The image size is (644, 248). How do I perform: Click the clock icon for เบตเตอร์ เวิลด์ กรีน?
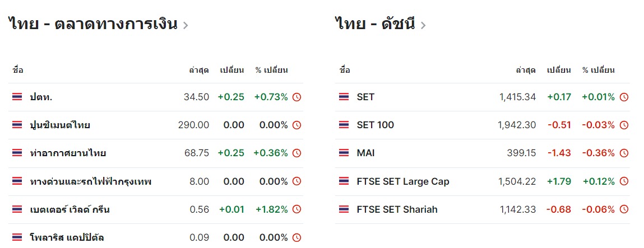coord(297,209)
